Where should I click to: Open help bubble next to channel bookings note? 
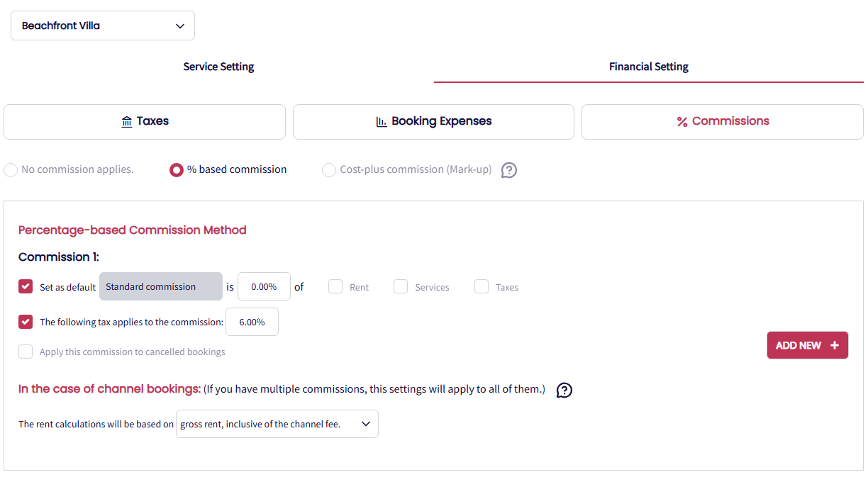pos(564,390)
